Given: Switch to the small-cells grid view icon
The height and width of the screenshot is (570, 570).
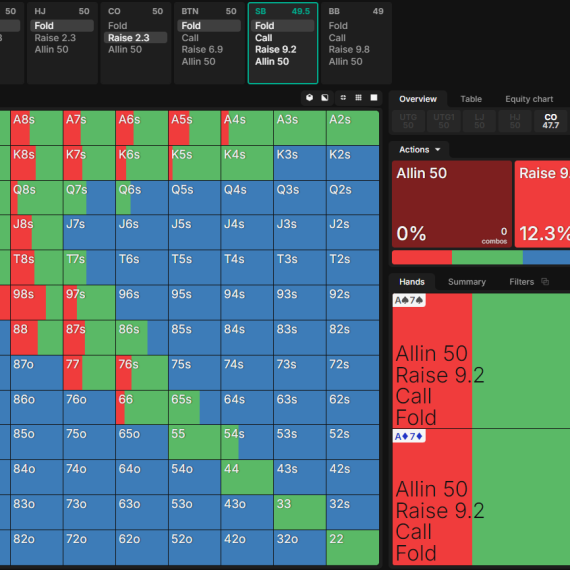Looking at the screenshot, I should (358, 97).
